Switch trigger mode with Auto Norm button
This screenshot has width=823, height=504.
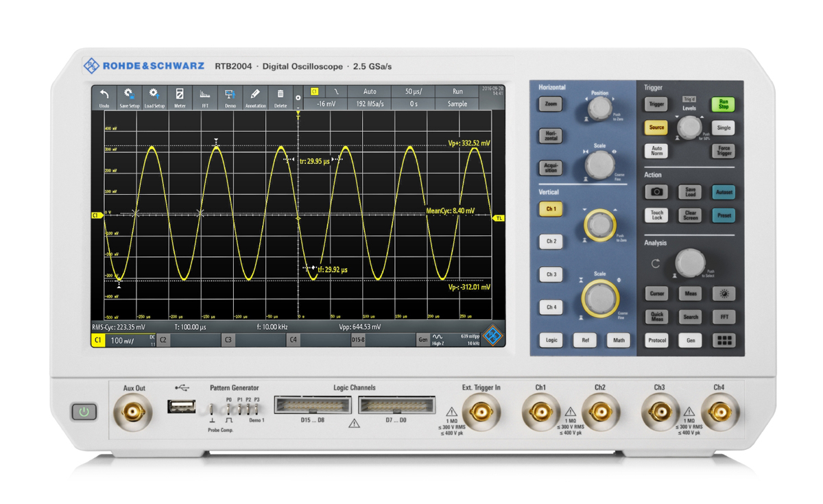656,151
